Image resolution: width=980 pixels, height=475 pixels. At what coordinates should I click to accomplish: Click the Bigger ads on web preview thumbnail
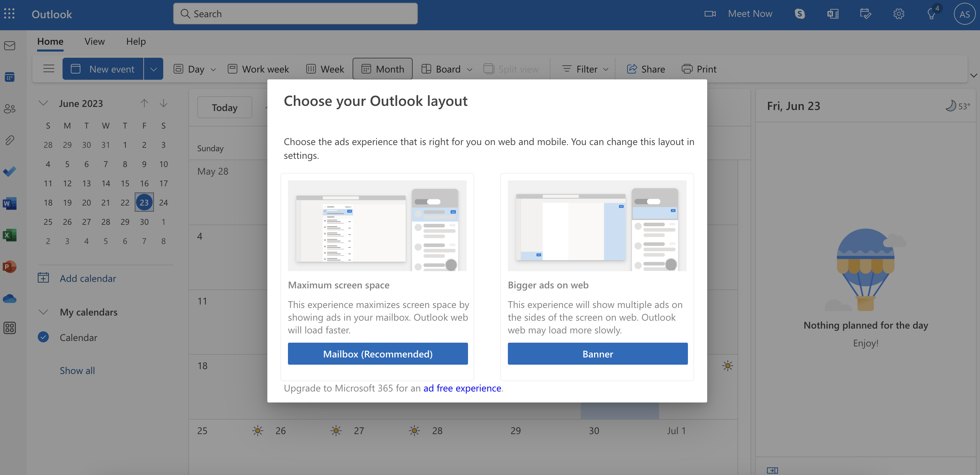(x=597, y=226)
